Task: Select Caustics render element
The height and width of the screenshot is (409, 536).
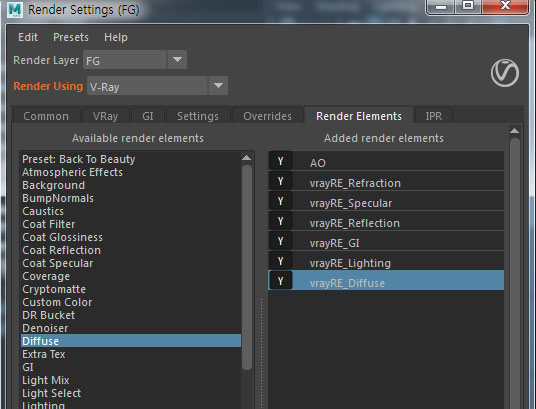Action: (x=131, y=211)
